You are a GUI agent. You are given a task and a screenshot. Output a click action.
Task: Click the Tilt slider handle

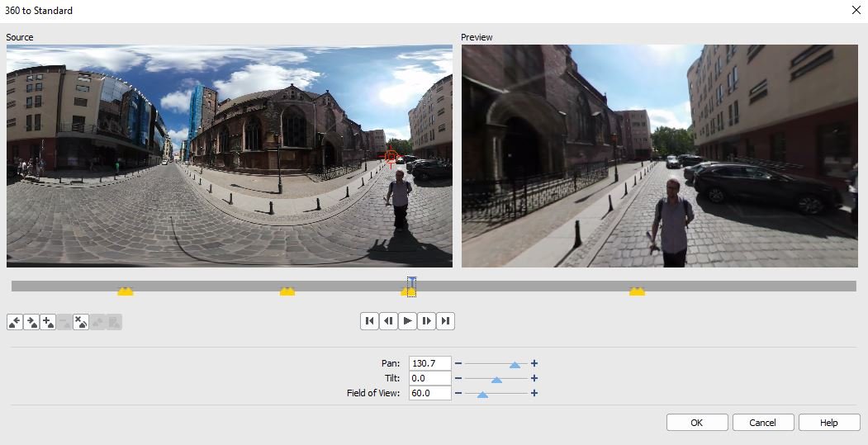click(496, 379)
